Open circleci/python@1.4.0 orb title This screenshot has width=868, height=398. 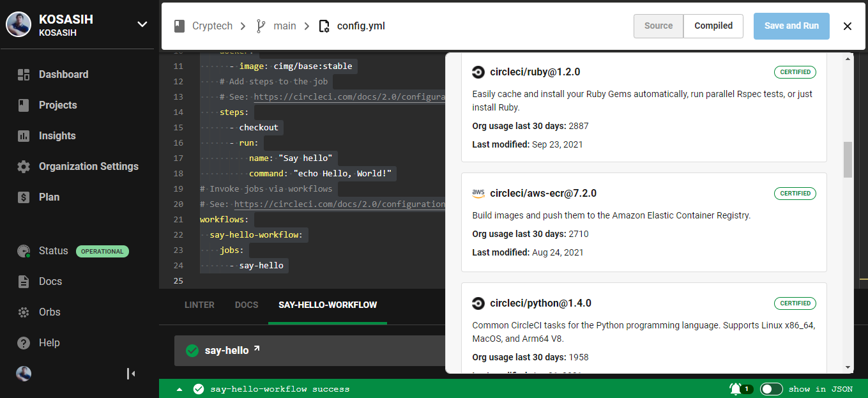(540, 303)
